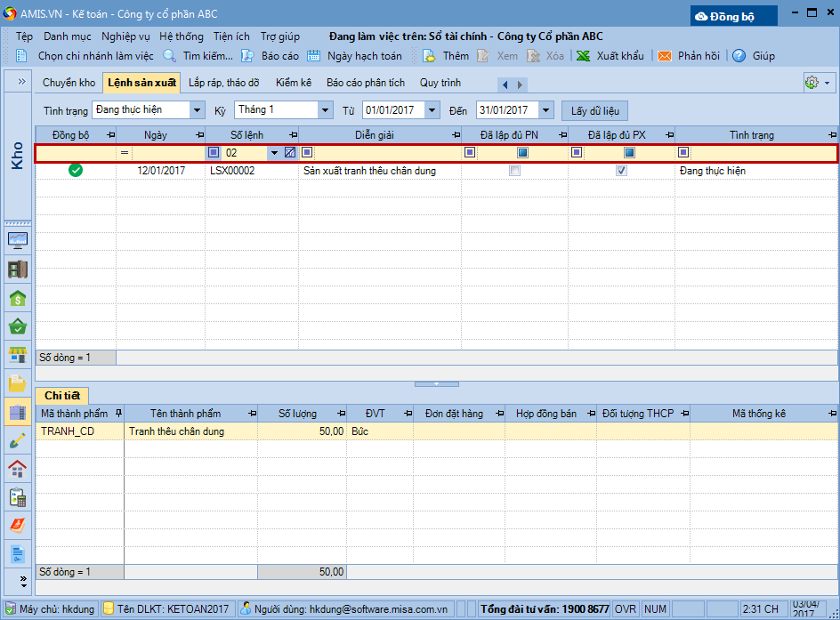Open Giúp help icon in toolbar
This screenshot has height=620, width=840.
[739, 56]
